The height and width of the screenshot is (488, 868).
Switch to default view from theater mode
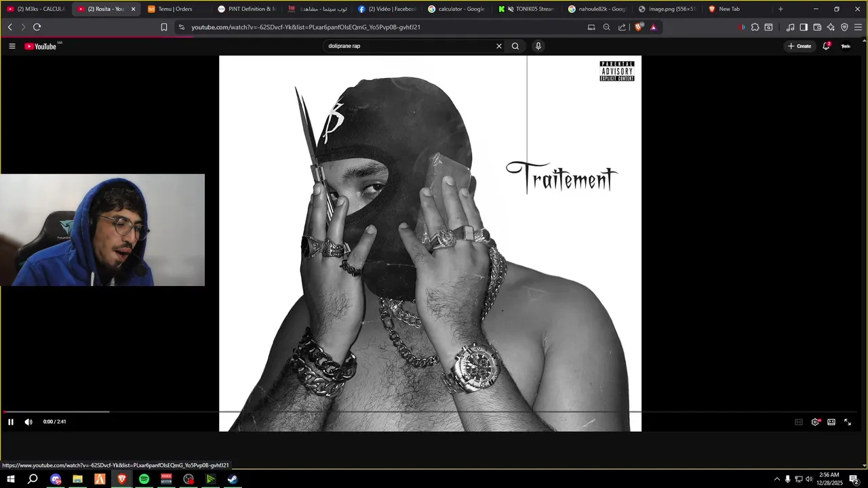(831, 422)
